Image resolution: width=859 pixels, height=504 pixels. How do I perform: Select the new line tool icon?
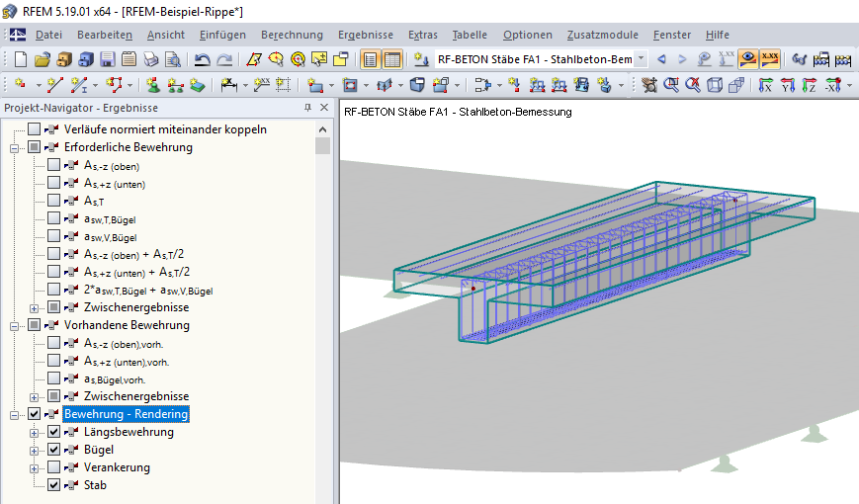coord(54,85)
